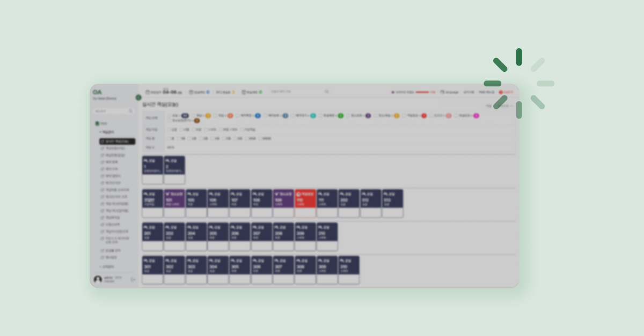Click room card 304
644x336 pixels.
click(218, 270)
